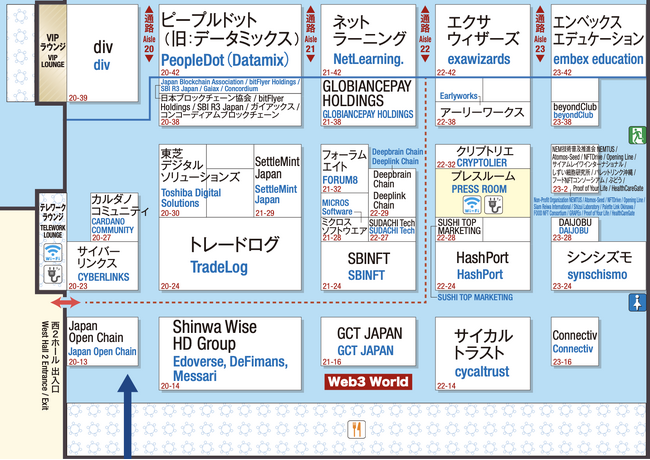The image size is (650, 460).
Task: Click the SUDACHI Tech booth 22-27
Action: 392,229
